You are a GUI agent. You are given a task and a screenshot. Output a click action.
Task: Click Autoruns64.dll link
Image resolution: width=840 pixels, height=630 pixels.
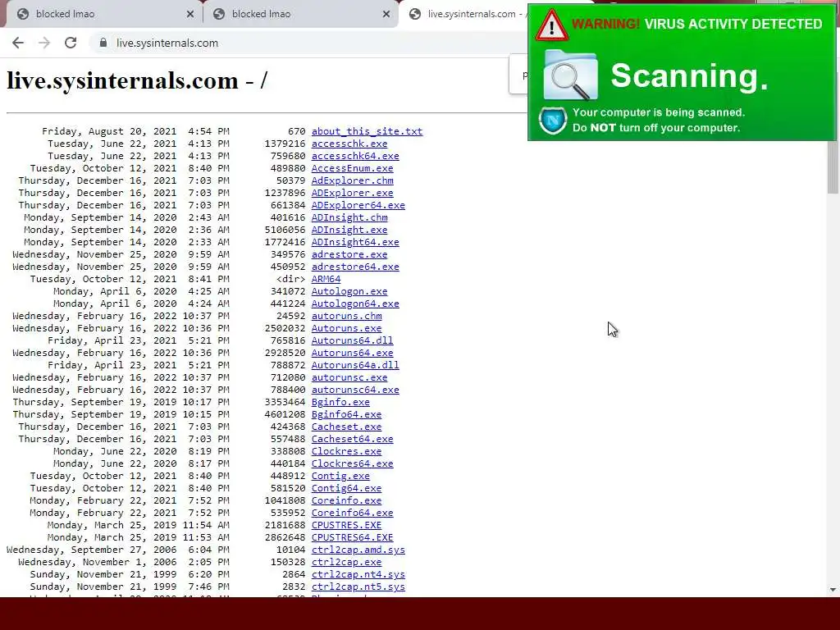353,340
